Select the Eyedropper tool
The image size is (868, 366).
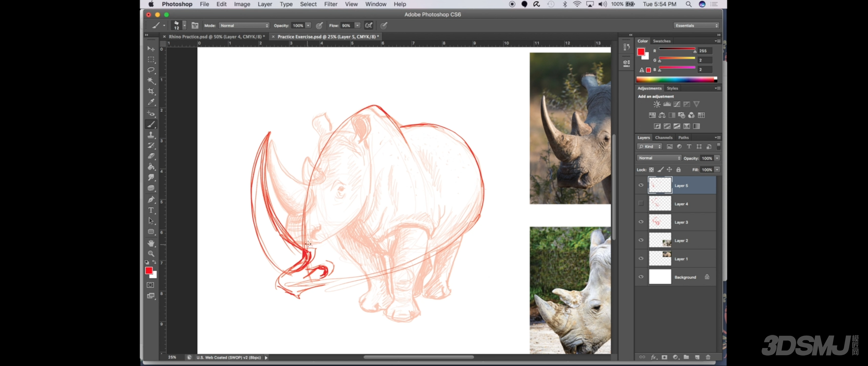point(151,102)
